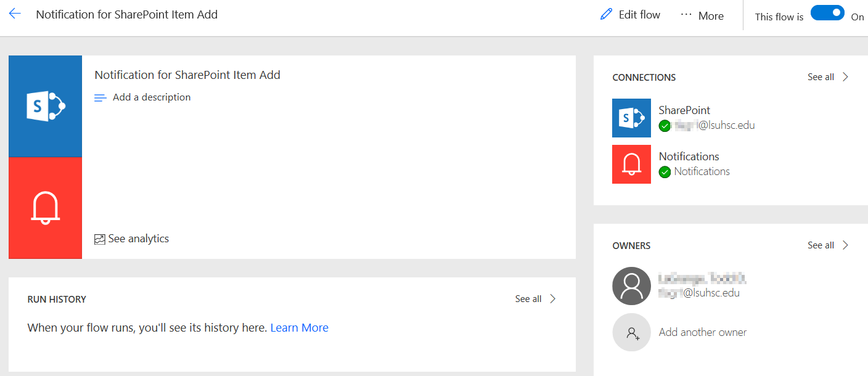
Task: Click the green check beside Notifications status
Action: coord(665,172)
